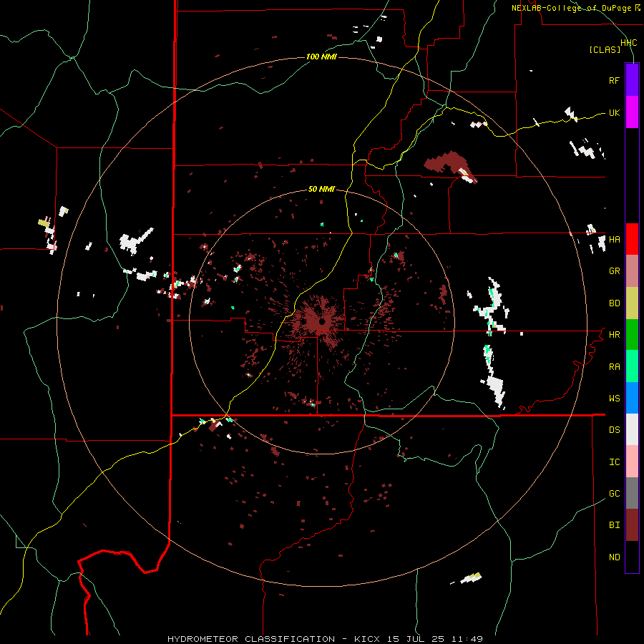Click the HYDROMETEOR CLASSIFICATION title text
This screenshot has width=644, height=644.
pos(251,639)
